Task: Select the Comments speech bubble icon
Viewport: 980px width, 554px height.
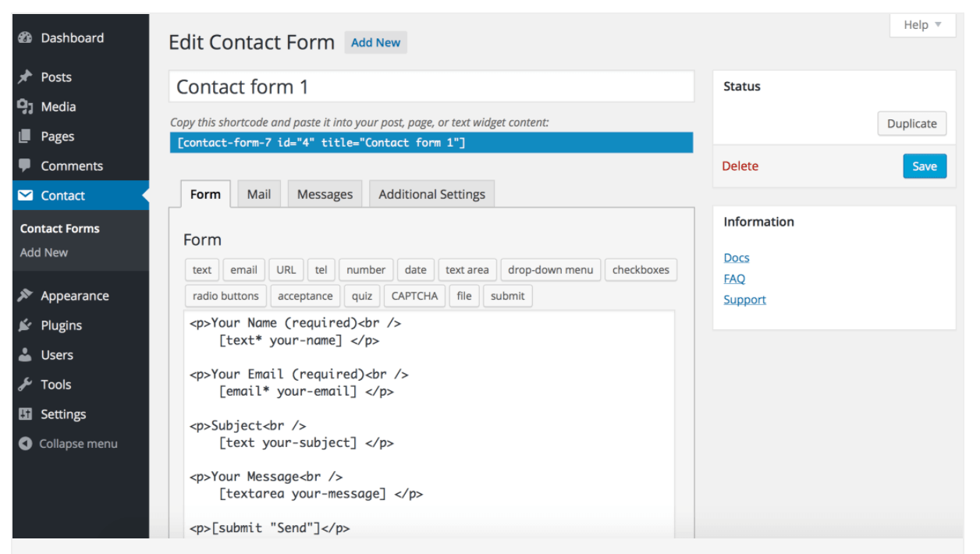Action: [x=25, y=166]
